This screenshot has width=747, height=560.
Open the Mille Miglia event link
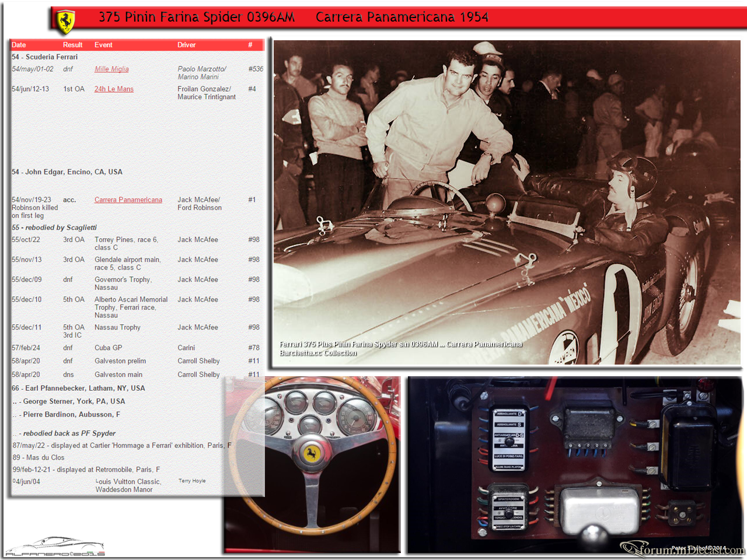coord(111,69)
